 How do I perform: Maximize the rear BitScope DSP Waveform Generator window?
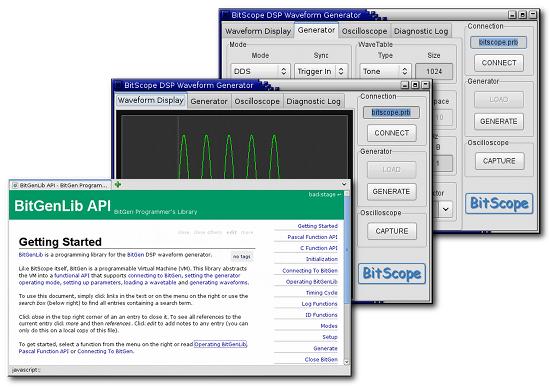click(523, 15)
